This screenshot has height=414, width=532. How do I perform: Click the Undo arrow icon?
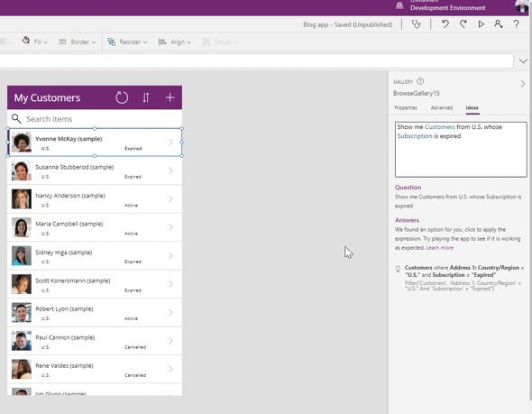[x=445, y=24]
